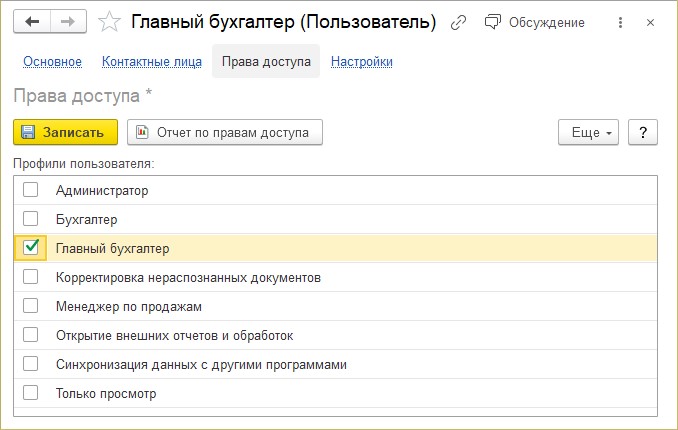Viewport: 678px width, 430px height.
Task: Go to the Настройки tab
Action: (361, 62)
